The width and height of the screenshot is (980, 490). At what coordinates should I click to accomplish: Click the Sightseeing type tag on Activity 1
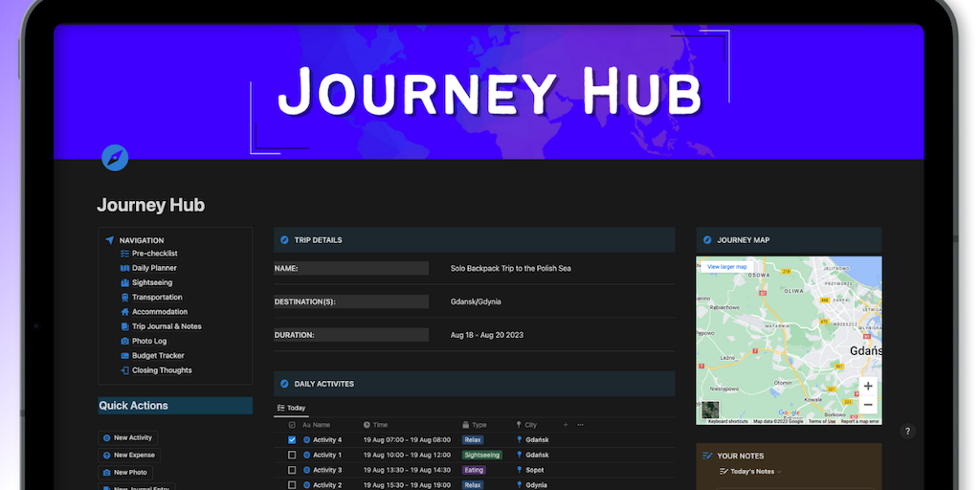click(x=481, y=456)
